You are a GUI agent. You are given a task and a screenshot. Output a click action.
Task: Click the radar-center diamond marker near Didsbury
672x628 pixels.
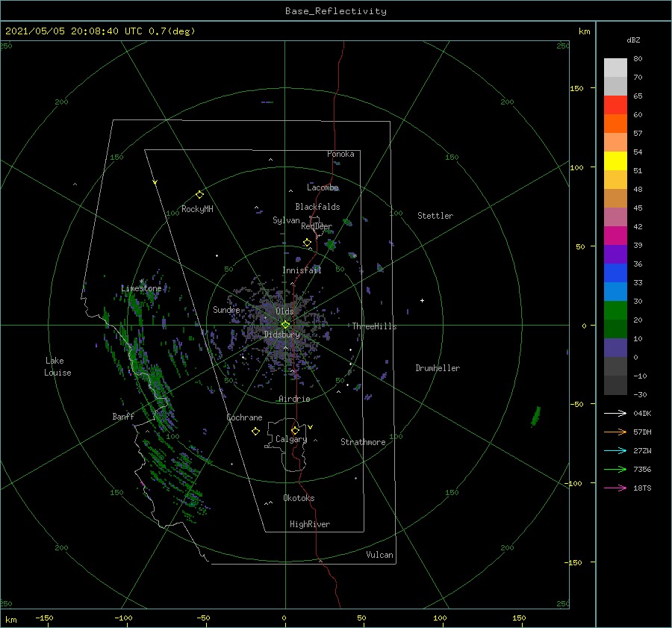pos(285,325)
